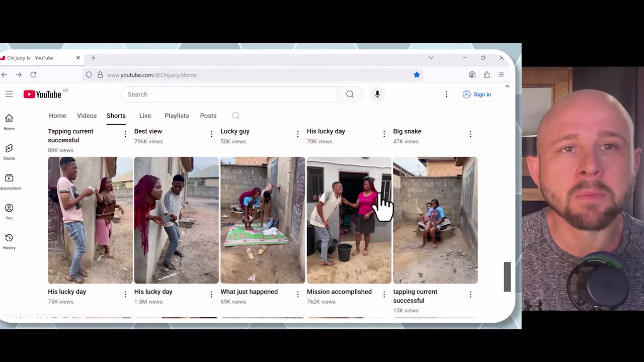The width and height of the screenshot is (644, 362).
Task: Reload the current page
Action: point(33,74)
